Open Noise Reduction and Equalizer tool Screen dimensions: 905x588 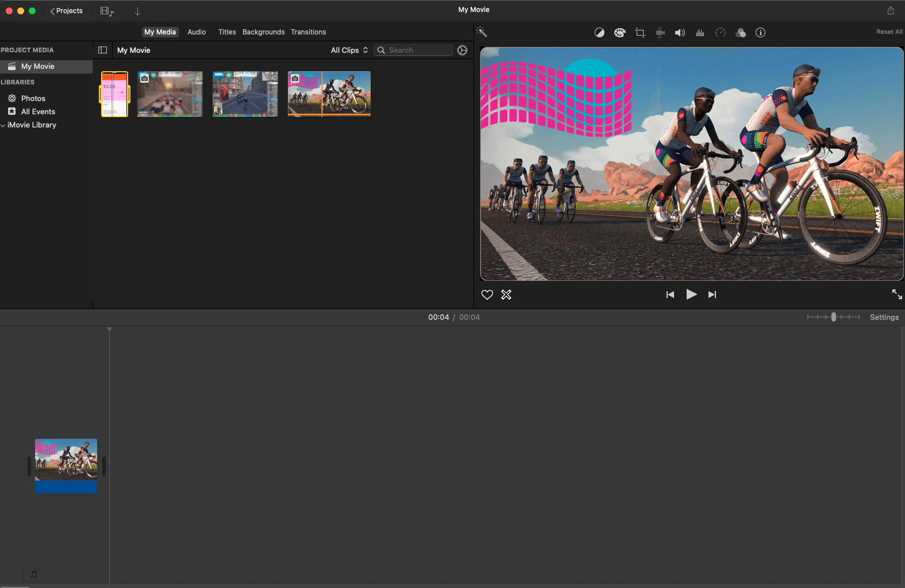(700, 33)
